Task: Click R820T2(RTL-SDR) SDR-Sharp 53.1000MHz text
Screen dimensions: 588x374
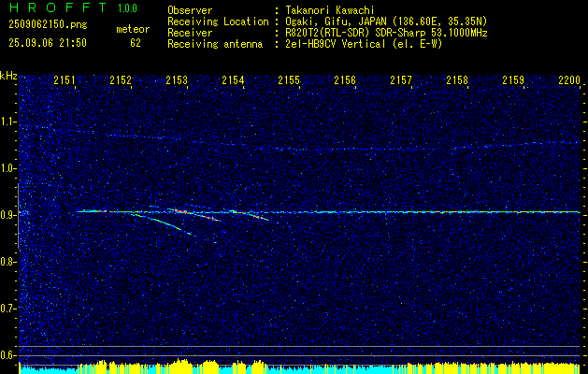Action: pyautogui.click(x=386, y=33)
